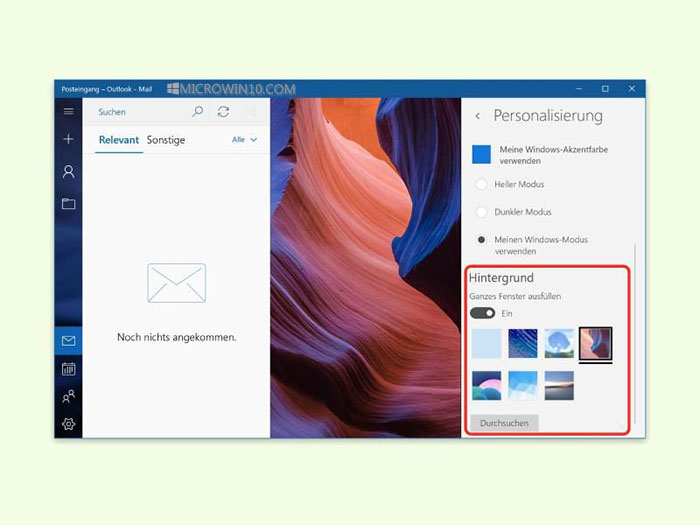Screen dimensions: 700x525
Task: Compose a new mail with plus icon
Action: 68,139
